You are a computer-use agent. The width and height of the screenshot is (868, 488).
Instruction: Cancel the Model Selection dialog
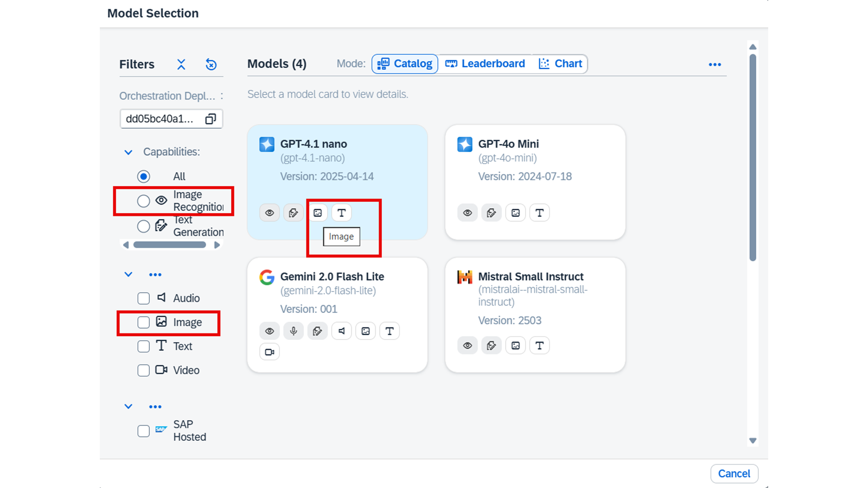tap(734, 474)
